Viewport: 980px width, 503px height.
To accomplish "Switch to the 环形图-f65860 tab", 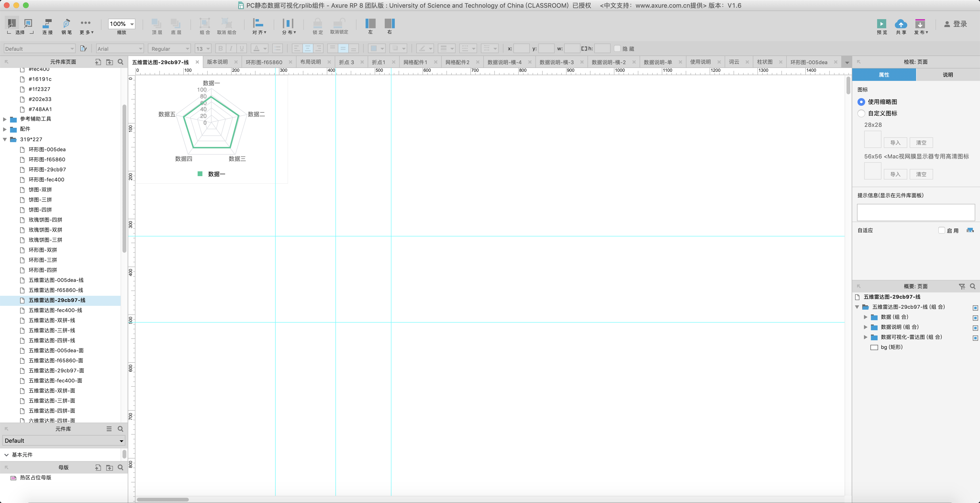I will [x=264, y=62].
